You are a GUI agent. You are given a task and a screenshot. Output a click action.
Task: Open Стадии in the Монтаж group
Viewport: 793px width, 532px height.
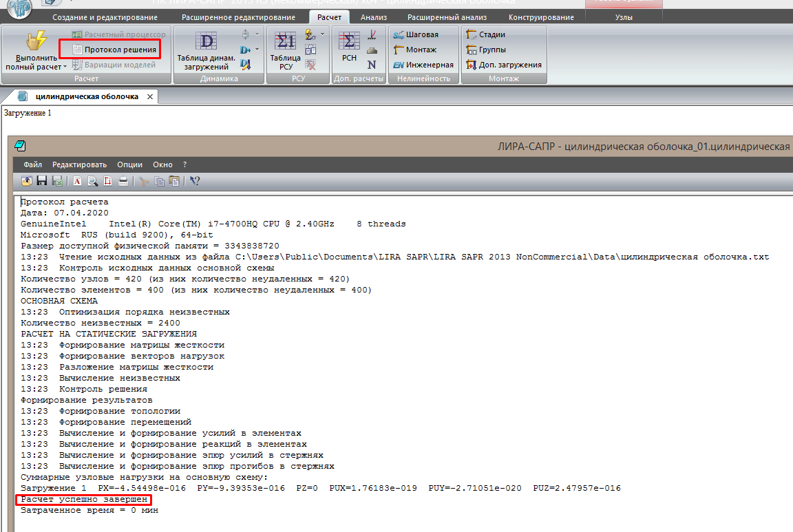click(x=485, y=34)
